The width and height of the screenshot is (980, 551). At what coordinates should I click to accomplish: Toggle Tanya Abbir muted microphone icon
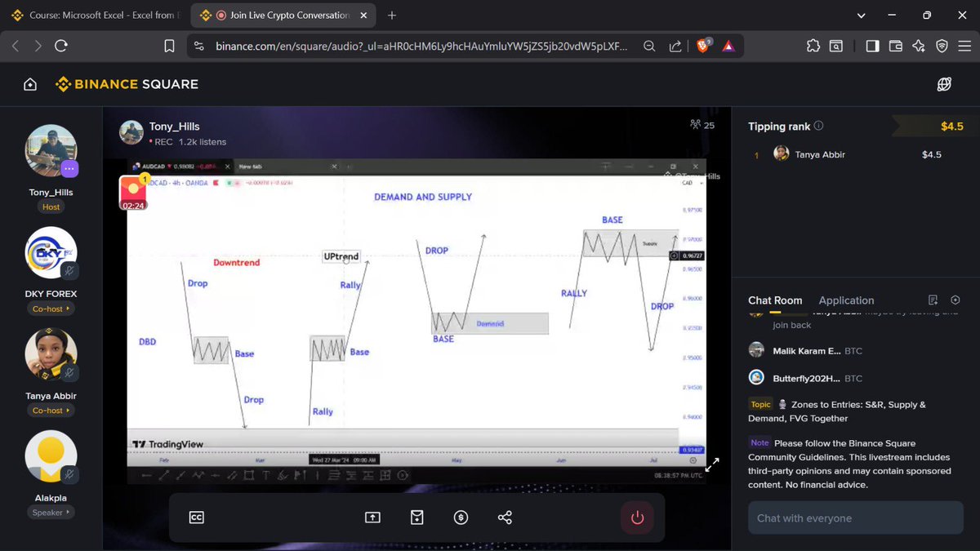(x=69, y=372)
